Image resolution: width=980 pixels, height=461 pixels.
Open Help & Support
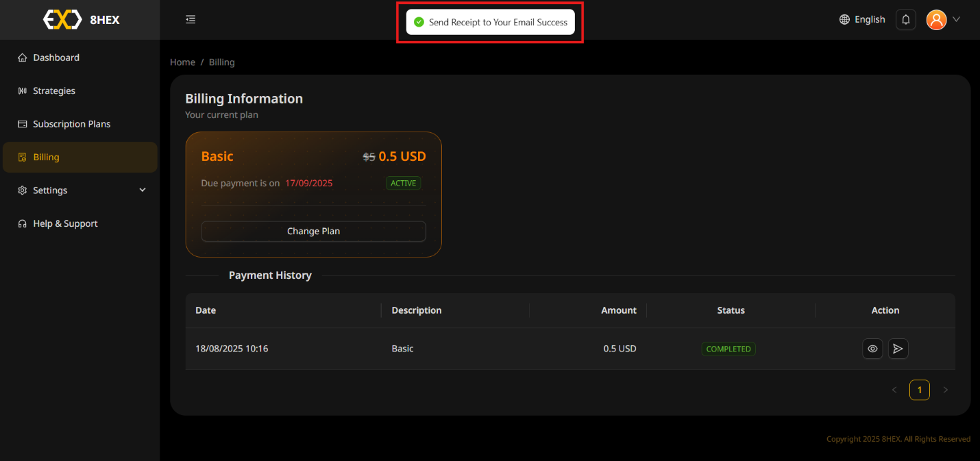coord(65,223)
